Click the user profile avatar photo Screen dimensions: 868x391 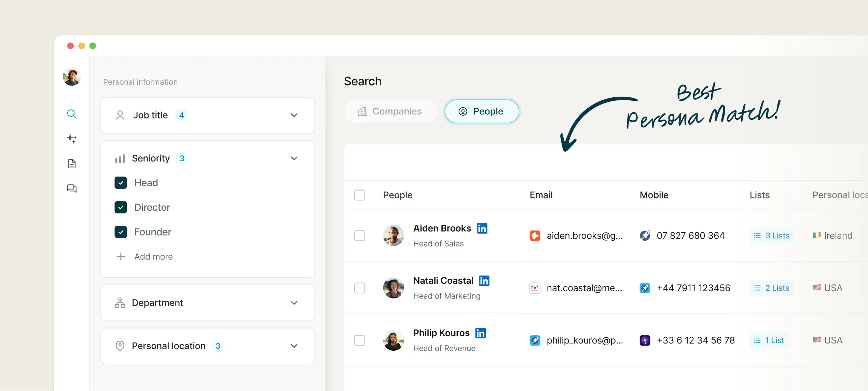(71, 77)
